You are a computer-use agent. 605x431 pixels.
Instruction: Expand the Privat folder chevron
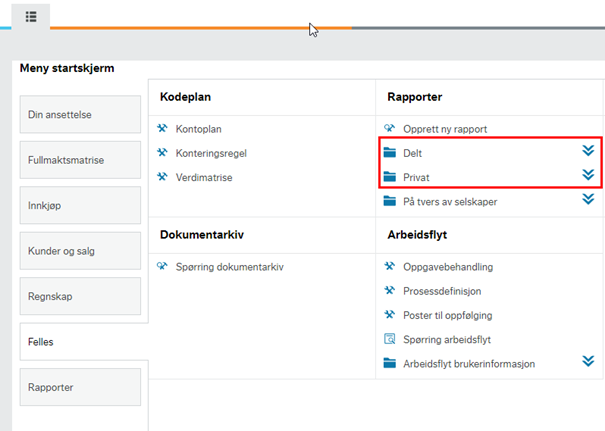coord(588,175)
